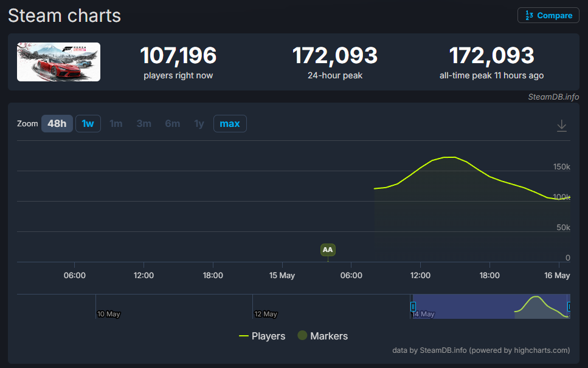Click the 10 May navigator label
The height and width of the screenshot is (368, 588).
click(109, 314)
